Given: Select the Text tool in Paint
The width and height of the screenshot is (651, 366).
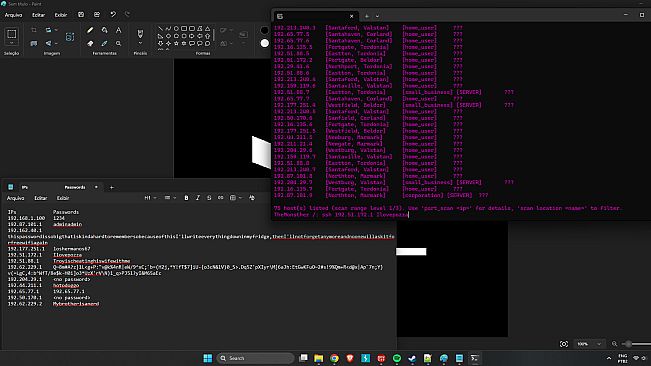Looking at the screenshot, I should pyautogui.click(x=119, y=30).
